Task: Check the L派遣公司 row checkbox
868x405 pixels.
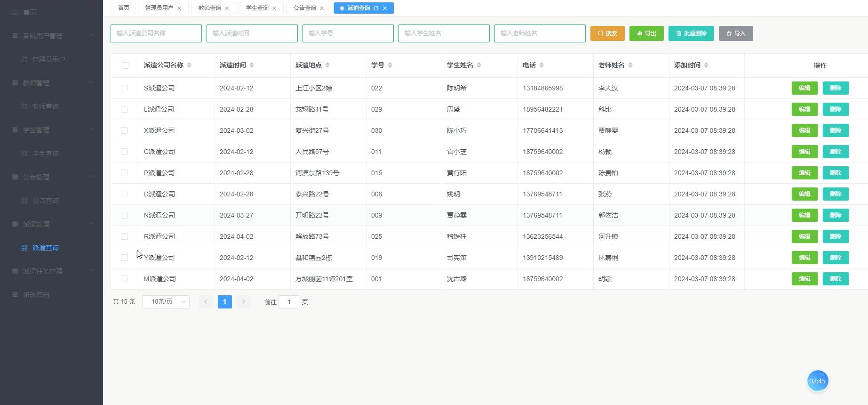Action: tap(124, 109)
